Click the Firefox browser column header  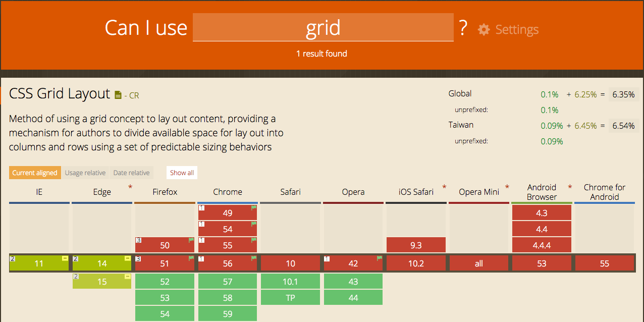tap(165, 192)
